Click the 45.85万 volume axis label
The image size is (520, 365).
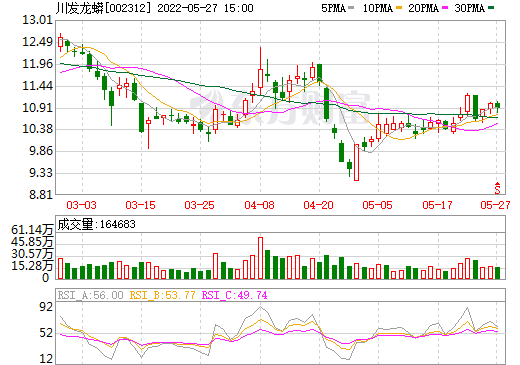(32, 242)
